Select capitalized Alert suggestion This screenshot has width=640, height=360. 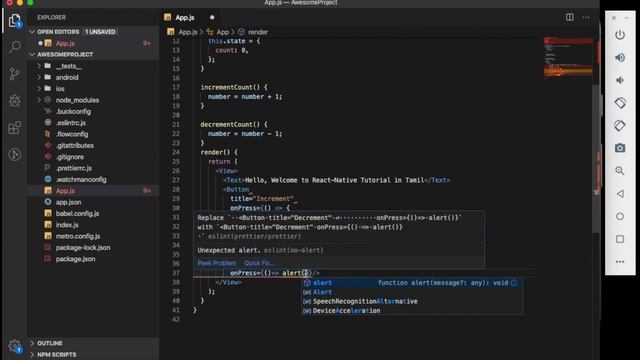pos(412,292)
